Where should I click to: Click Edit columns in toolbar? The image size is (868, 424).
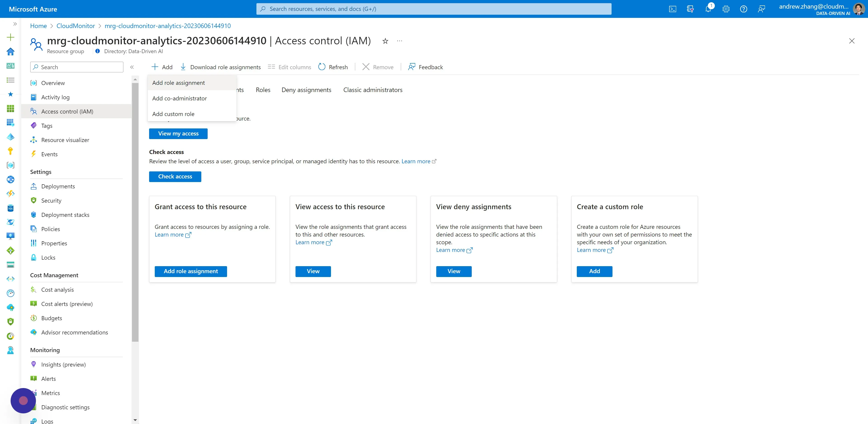pyautogui.click(x=289, y=67)
